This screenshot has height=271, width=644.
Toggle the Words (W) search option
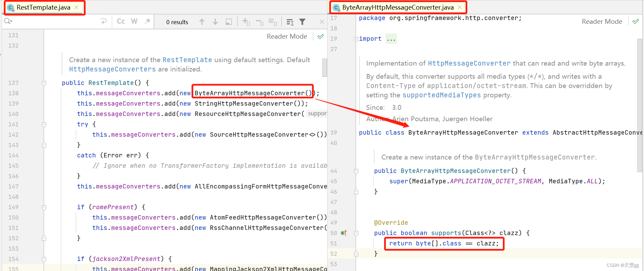[134, 21]
